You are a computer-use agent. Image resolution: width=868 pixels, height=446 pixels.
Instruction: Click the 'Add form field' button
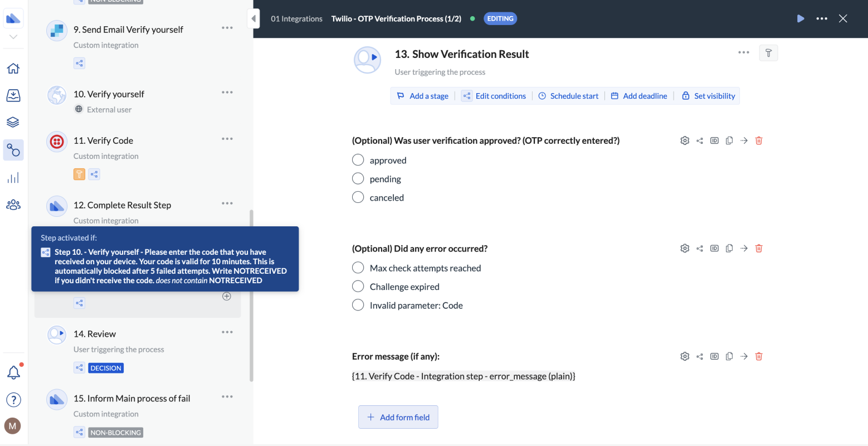pos(398,417)
